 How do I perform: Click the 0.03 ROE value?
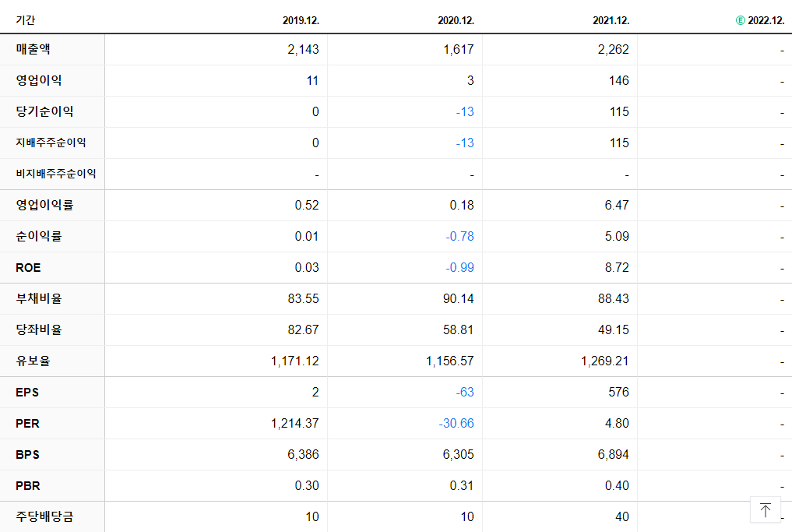(307, 268)
